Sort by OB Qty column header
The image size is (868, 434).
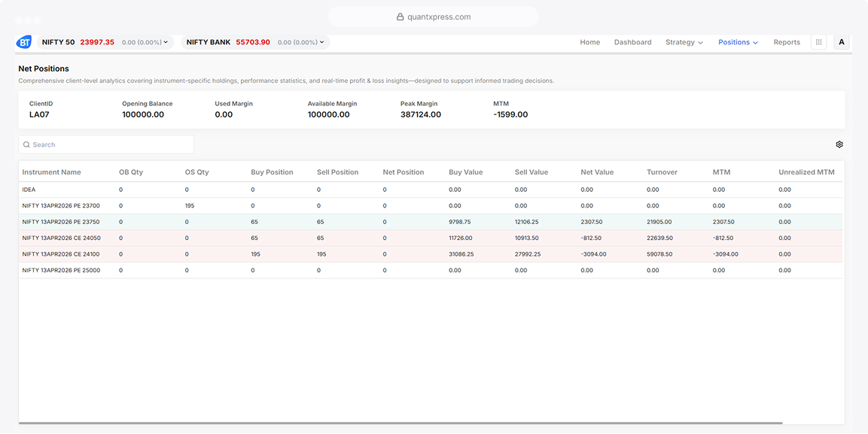click(x=131, y=172)
